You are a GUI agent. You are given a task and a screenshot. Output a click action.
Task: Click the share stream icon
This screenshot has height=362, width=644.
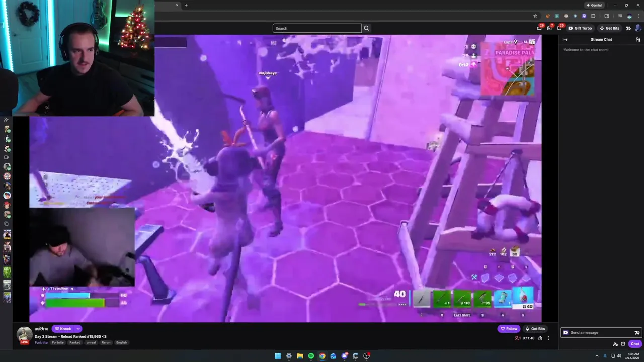pos(540,338)
